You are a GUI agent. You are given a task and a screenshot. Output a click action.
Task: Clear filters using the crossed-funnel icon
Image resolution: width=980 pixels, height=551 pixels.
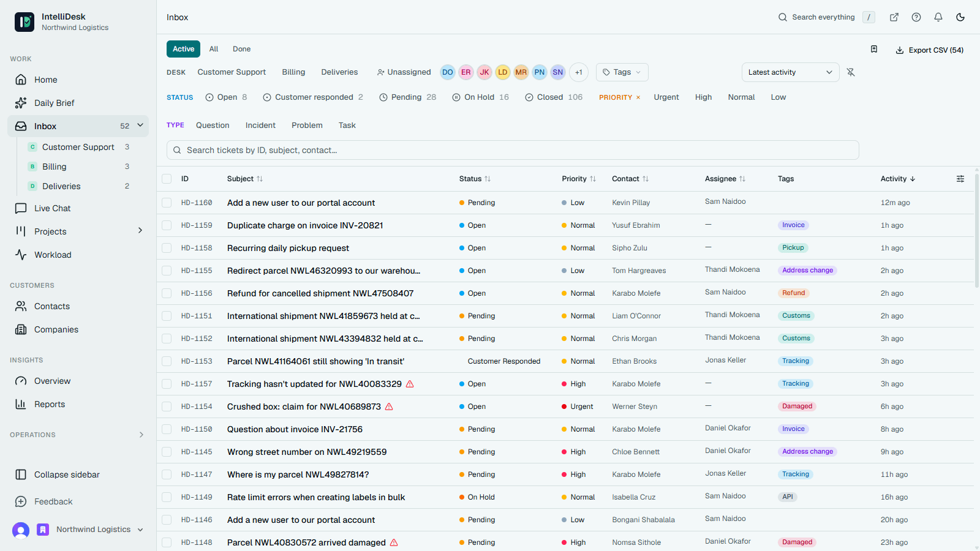tap(851, 72)
